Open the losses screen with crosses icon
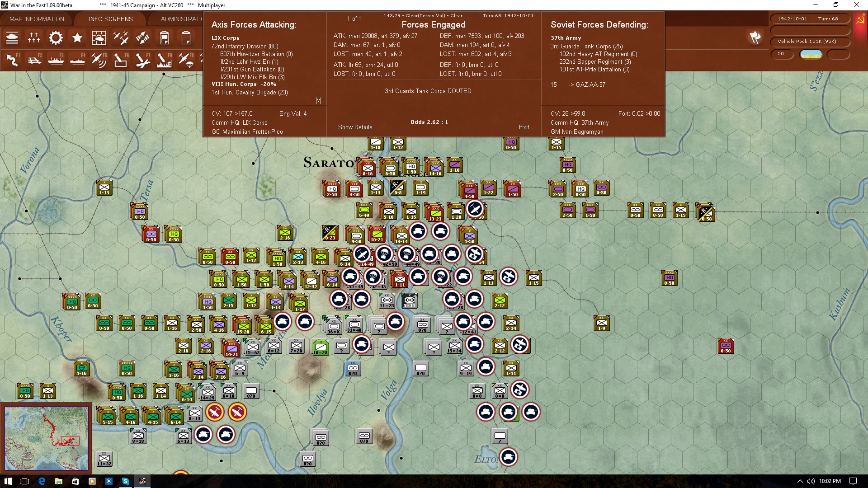Viewport: 868px width, 488px height. point(34,38)
